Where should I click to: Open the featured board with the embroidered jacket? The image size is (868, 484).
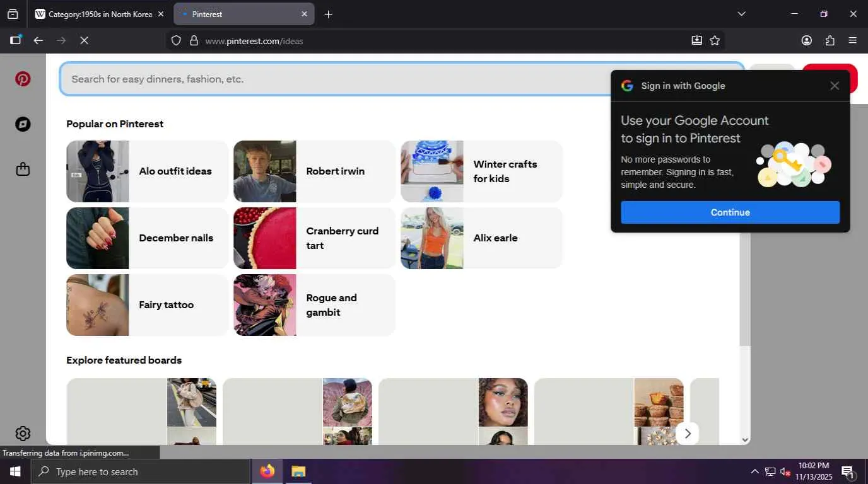click(297, 412)
